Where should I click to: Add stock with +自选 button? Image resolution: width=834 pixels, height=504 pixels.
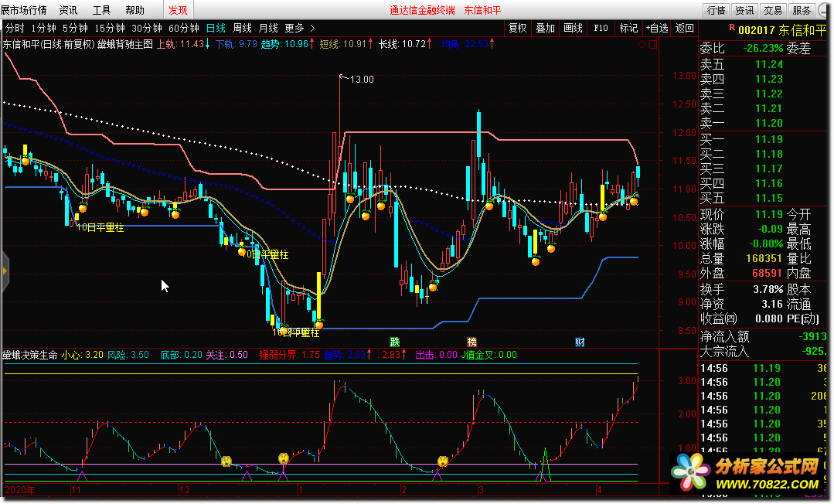coord(656,28)
